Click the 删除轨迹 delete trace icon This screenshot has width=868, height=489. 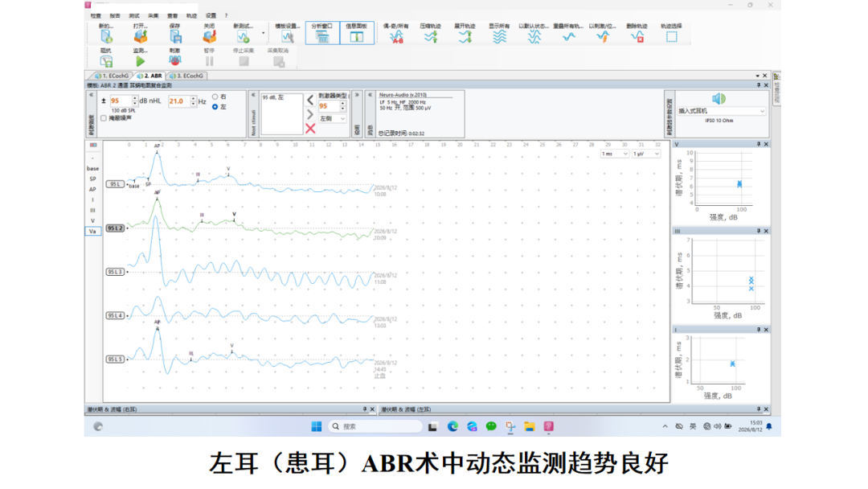pyautogui.click(x=637, y=36)
